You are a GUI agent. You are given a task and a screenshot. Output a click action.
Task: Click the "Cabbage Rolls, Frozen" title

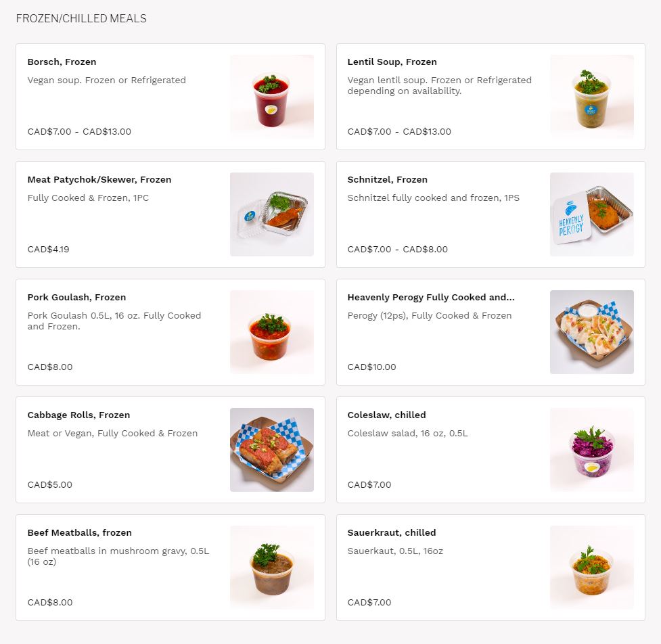click(78, 415)
